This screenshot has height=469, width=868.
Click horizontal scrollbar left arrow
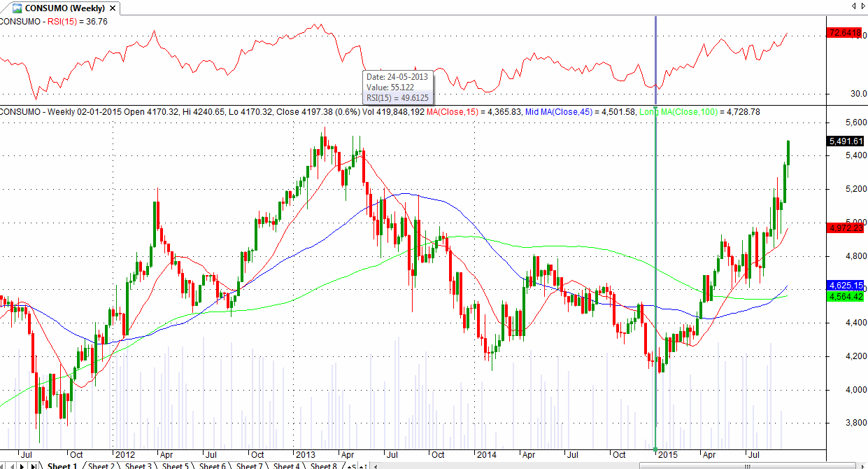[x=376, y=466]
